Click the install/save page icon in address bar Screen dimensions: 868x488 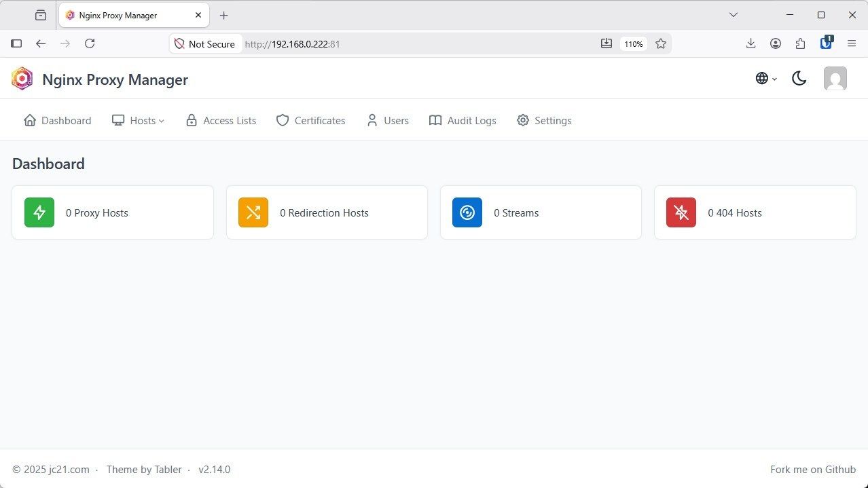pyautogui.click(x=607, y=43)
